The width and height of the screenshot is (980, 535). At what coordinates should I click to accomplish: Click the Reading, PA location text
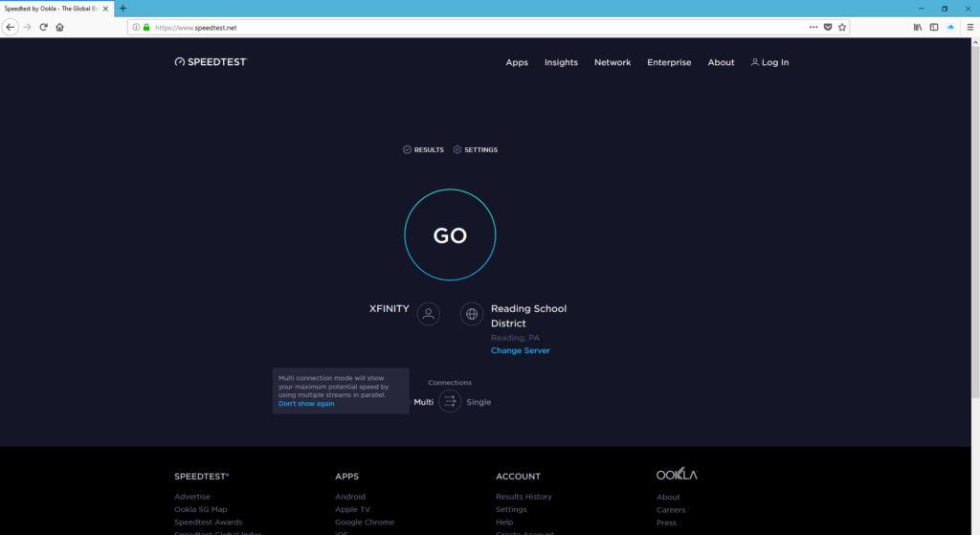coord(515,338)
